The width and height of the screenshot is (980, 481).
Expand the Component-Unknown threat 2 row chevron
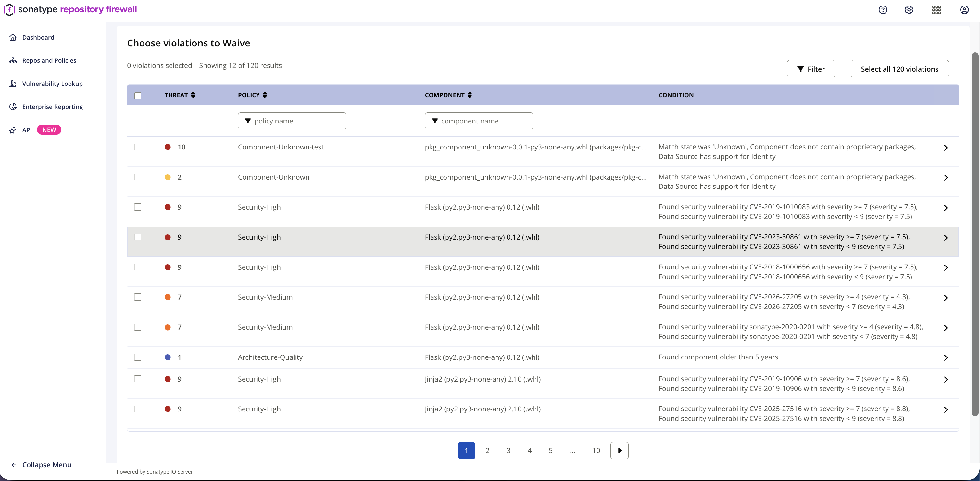point(945,178)
